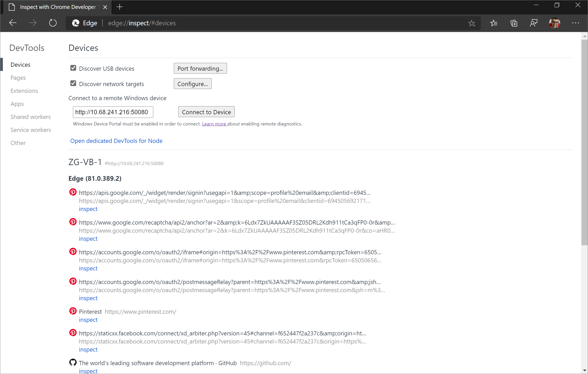Click the Edge browser favicon in address bar
This screenshot has width=588, height=374.
[x=75, y=23]
